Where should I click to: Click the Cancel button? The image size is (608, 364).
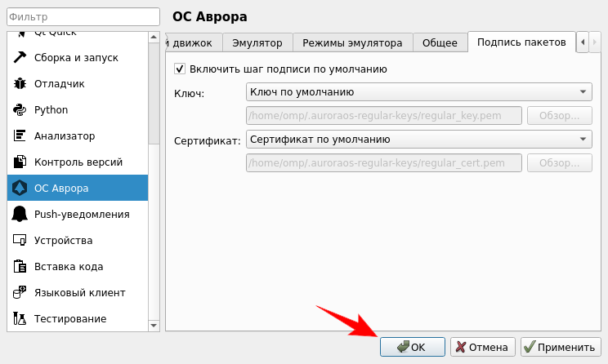click(483, 347)
